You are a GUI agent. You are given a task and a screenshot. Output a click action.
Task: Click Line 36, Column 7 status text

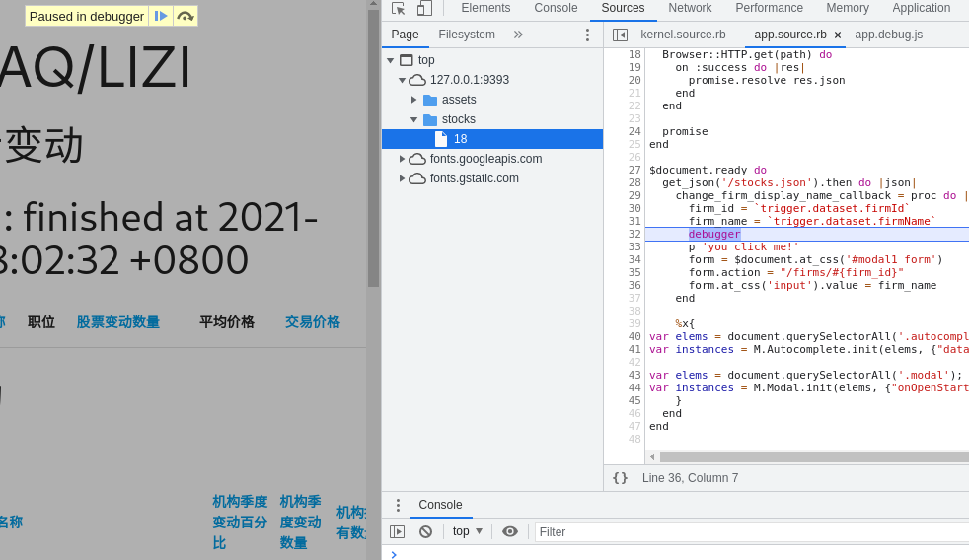[x=690, y=478]
